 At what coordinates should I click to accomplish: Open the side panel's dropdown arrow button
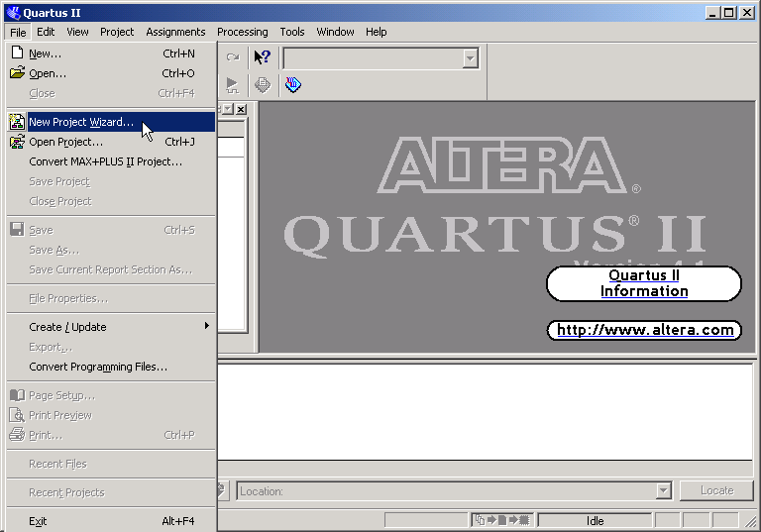click(x=228, y=109)
